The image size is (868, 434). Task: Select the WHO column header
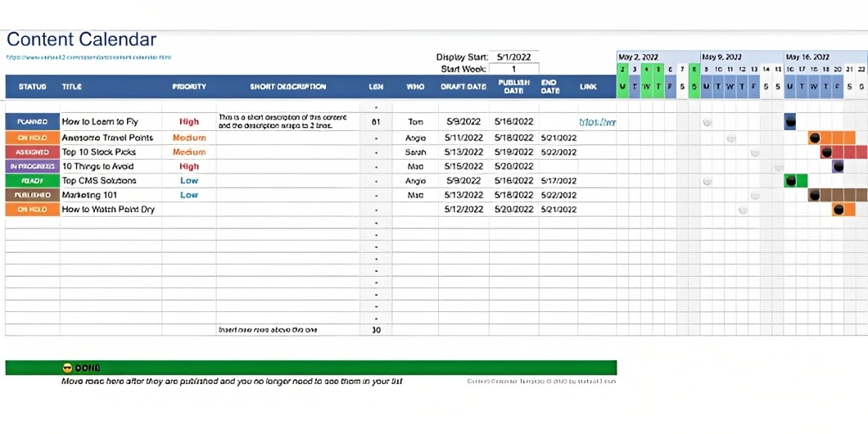tap(415, 87)
